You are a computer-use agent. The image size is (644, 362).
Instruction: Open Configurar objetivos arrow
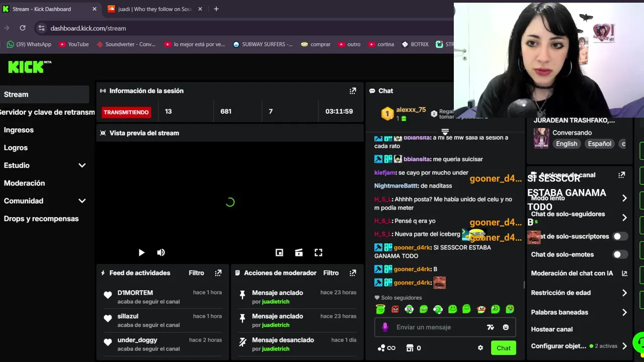point(624,346)
